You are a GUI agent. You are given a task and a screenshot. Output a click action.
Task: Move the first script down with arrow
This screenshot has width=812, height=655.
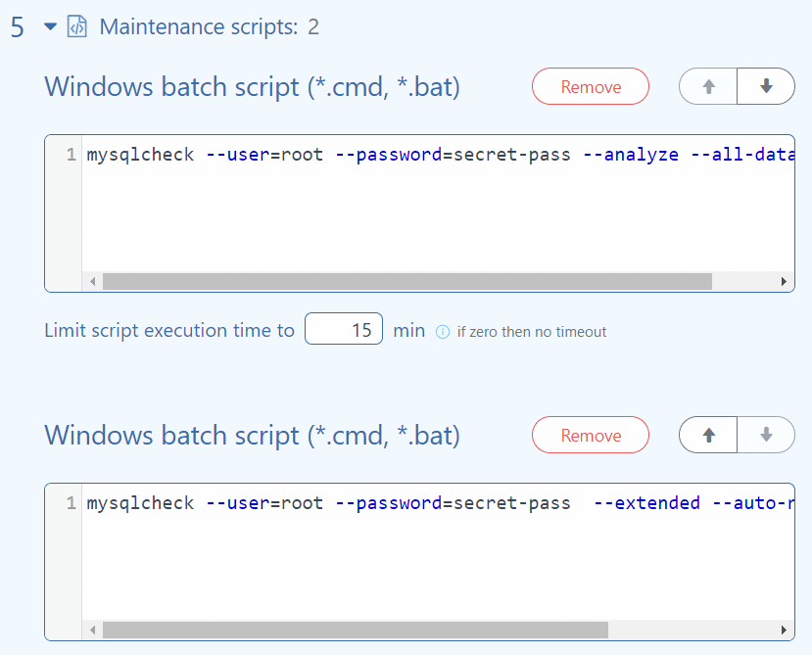pos(766,87)
